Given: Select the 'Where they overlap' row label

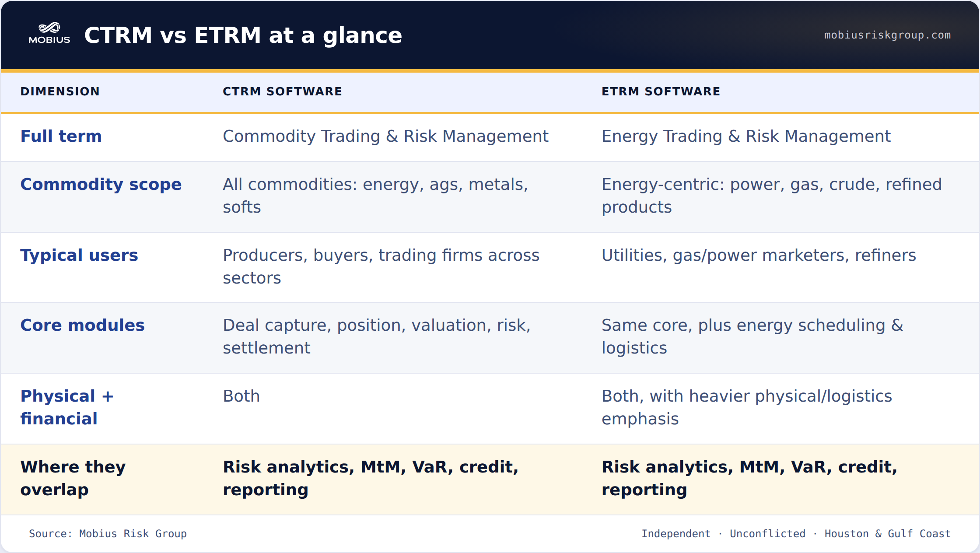Looking at the screenshot, I should 73,478.
